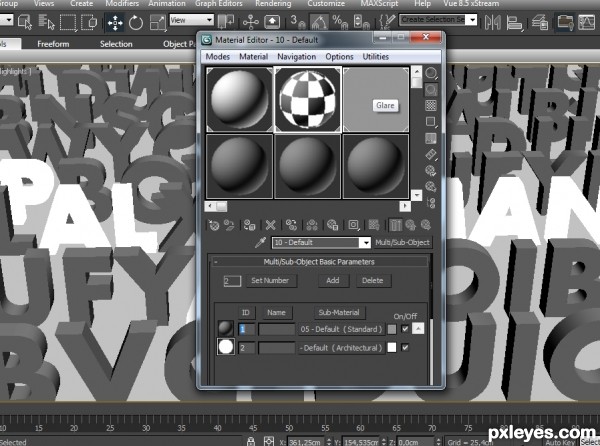The height and width of the screenshot is (446, 600).
Task: Select the Rotate tool in main toolbar
Action: (136, 23)
